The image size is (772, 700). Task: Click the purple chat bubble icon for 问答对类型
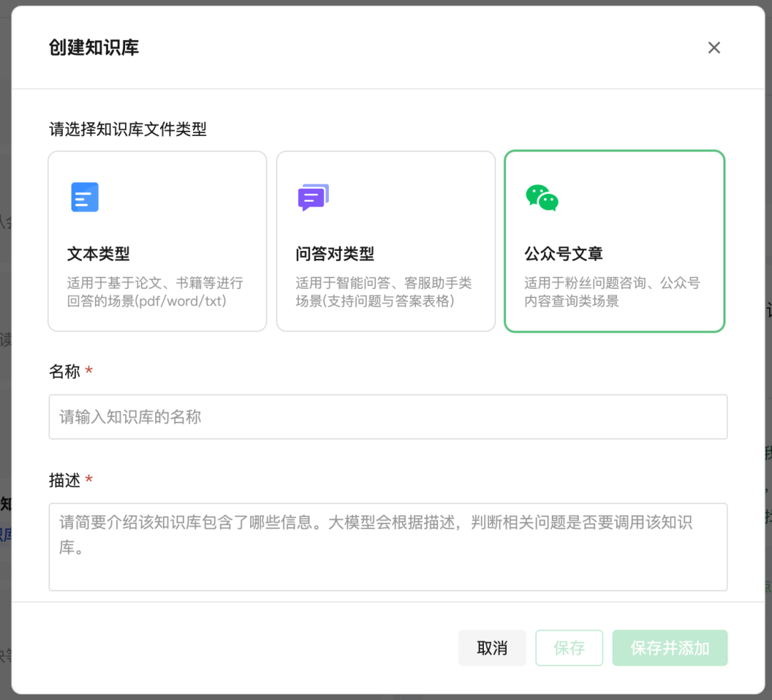coord(313,197)
